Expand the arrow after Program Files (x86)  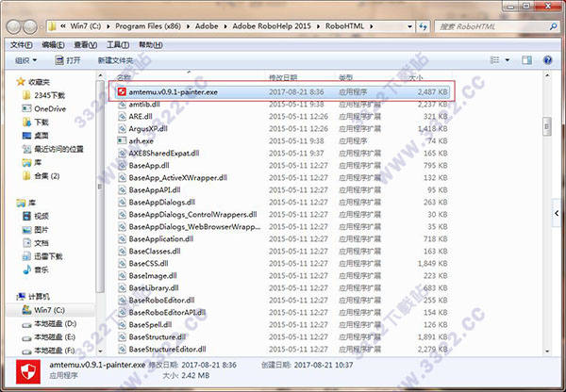point(189,26)
